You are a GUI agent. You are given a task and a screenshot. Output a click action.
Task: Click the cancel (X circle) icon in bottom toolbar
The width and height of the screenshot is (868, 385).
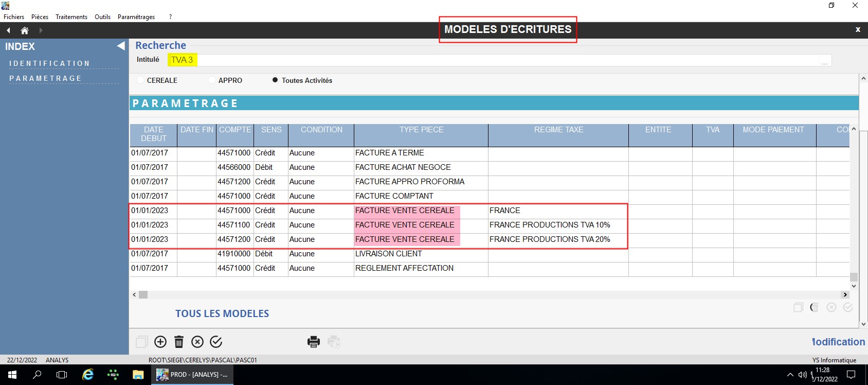coord(197,342)
